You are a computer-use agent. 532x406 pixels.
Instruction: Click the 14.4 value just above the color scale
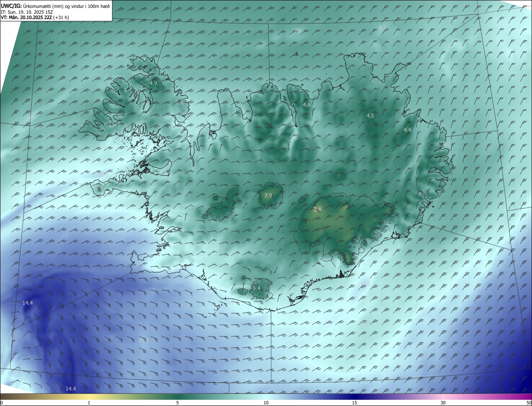pos(71,389)
